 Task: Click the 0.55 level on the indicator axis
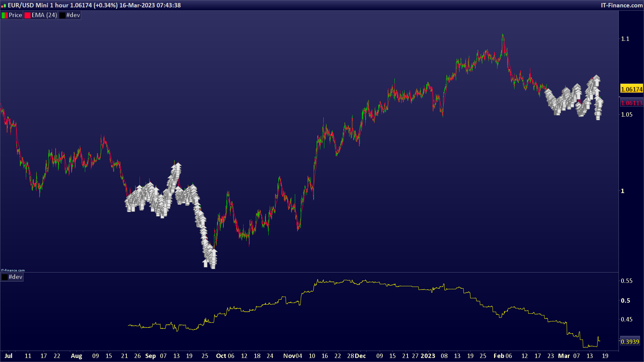click(627, 281)
